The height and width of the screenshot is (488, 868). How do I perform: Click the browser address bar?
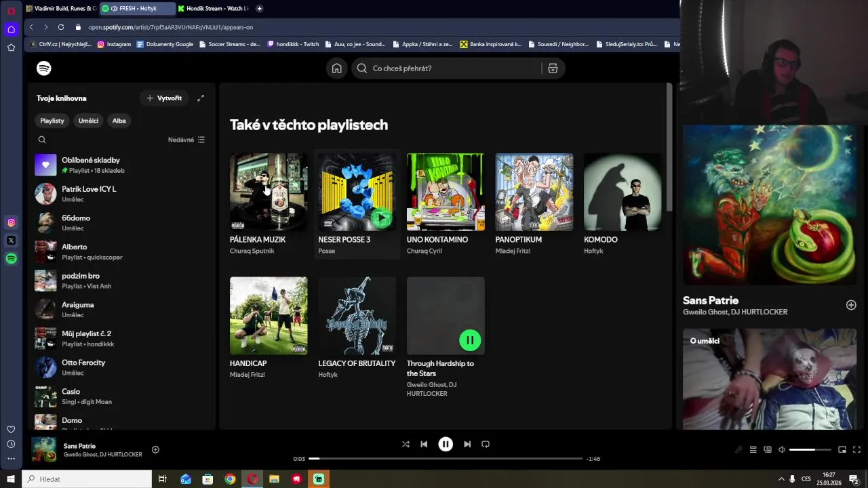tap(380, 27)
